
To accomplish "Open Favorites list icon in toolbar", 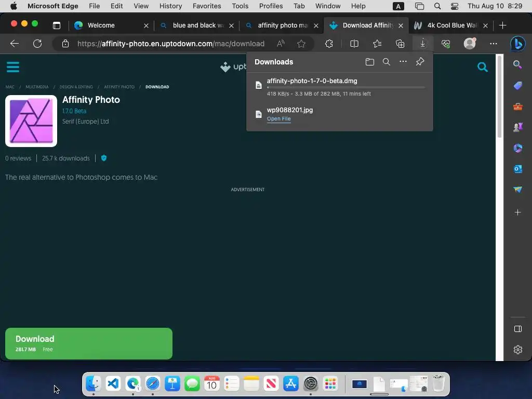I will pyautogui.click(x=377, y=44).
